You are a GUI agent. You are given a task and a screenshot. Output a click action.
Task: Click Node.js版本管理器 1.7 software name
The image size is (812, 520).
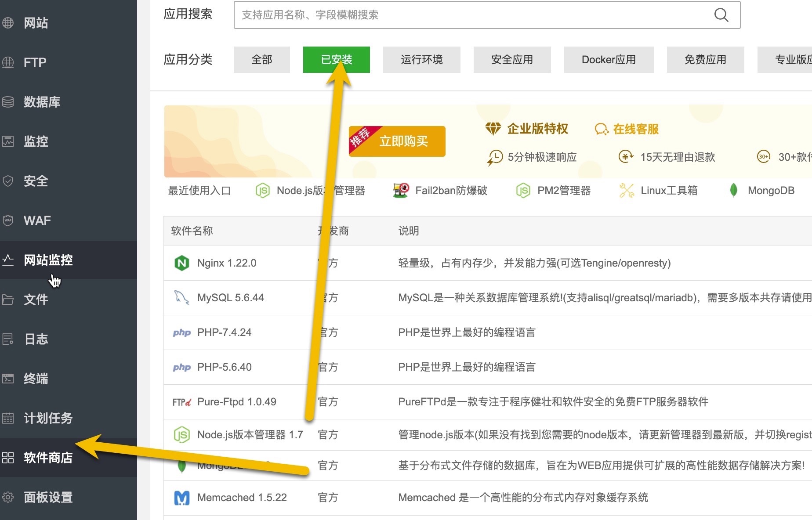pos(250,435)
